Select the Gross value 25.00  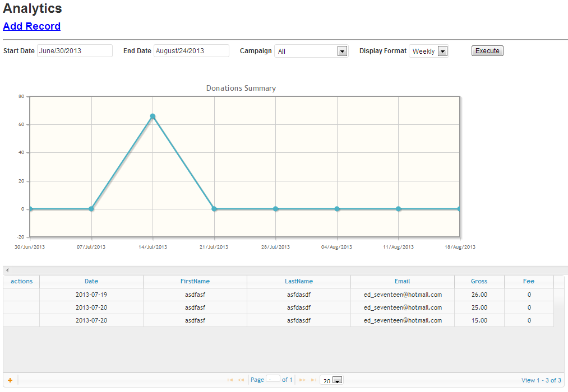point(479,308)
